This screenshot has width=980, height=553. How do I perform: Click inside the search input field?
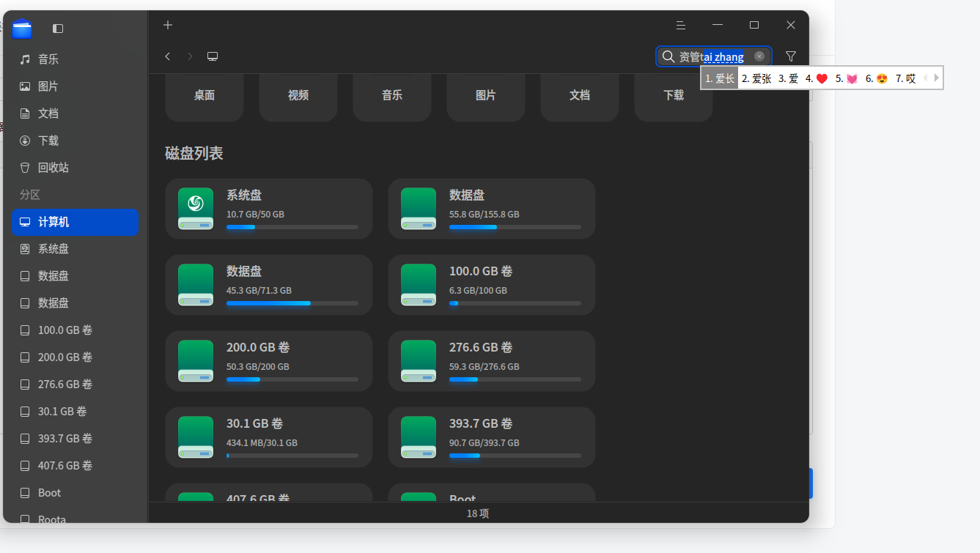pyautogui.click(x=714, y=56)
